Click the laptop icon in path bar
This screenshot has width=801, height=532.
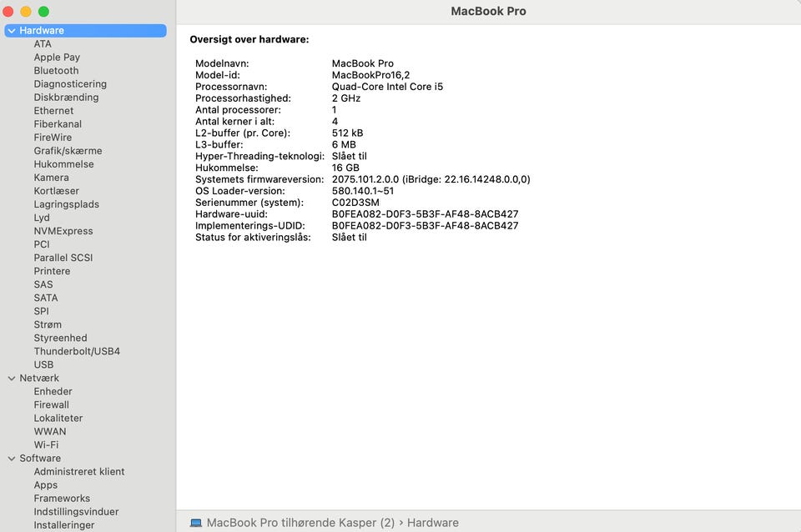click(x=195, y=523)
